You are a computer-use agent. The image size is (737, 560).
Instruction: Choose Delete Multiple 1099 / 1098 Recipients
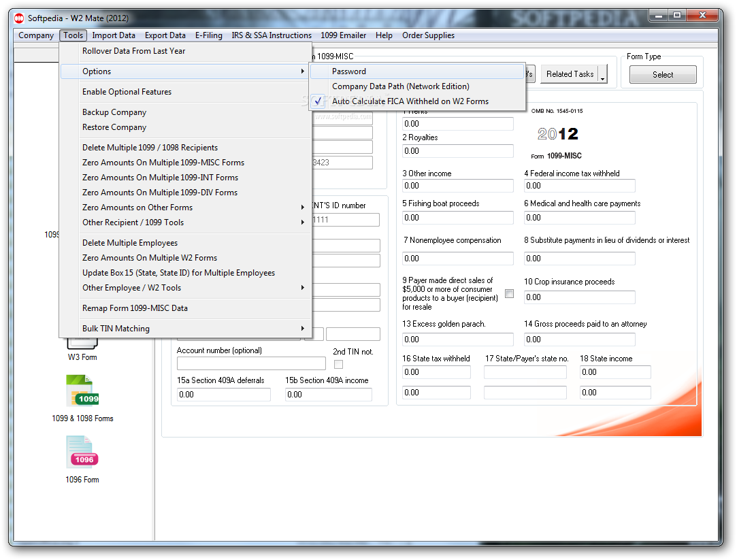point(186,148)
